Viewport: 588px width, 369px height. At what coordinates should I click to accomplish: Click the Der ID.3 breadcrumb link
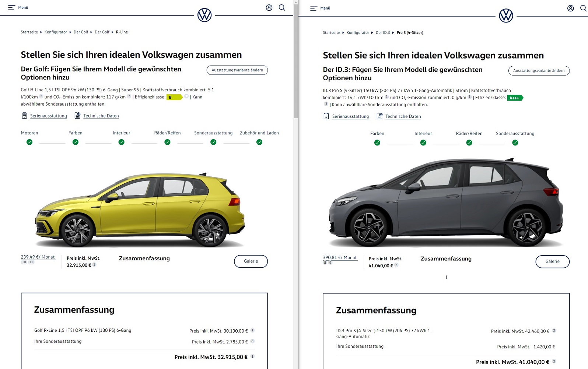383,33
